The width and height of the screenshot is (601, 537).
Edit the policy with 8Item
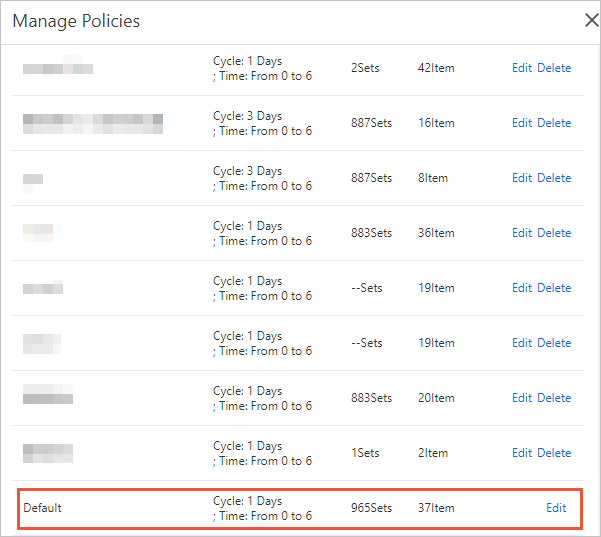coord(522,178)
